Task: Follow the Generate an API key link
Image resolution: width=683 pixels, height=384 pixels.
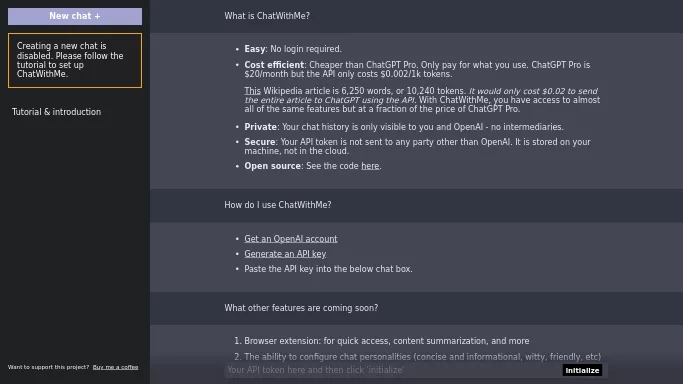Action: coord(285,254)
